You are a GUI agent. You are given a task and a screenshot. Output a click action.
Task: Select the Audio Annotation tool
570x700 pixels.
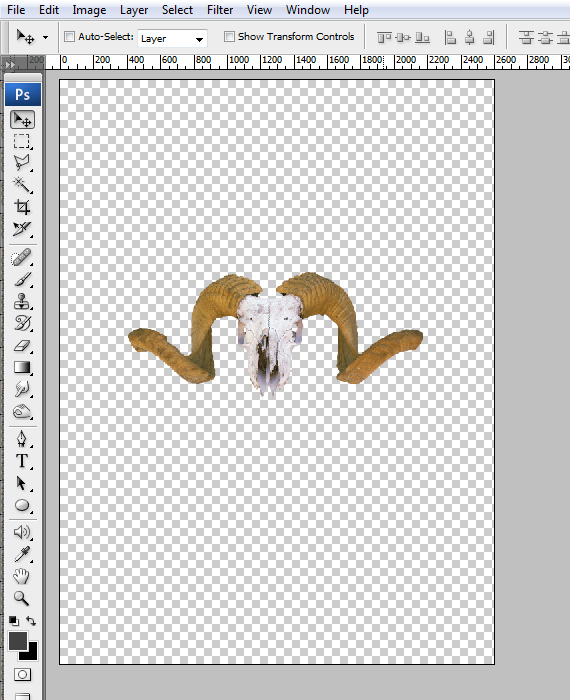pyautogui.click(x=22, y=532)
